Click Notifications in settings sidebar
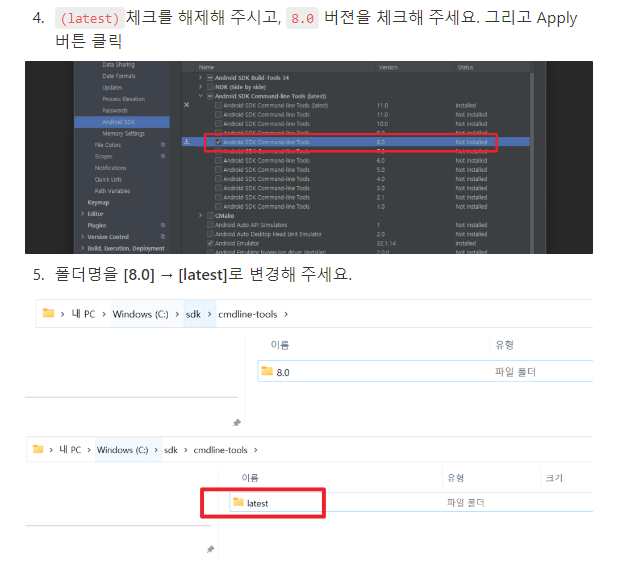The width and height of the screenshot is (621, 565). (x=110, y=168)
